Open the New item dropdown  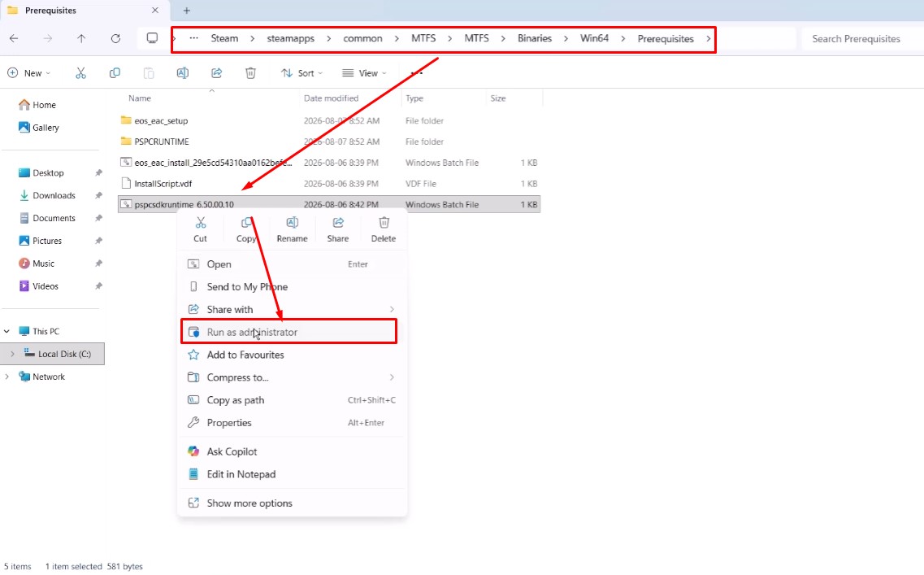[x=29, y=73]
